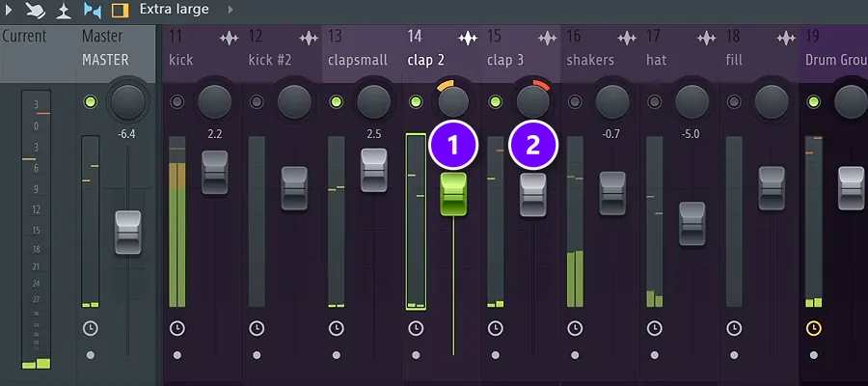The image size is (868, 386).
Task: Click the waveform icon on track 14 clap 2
Action: 468,39
